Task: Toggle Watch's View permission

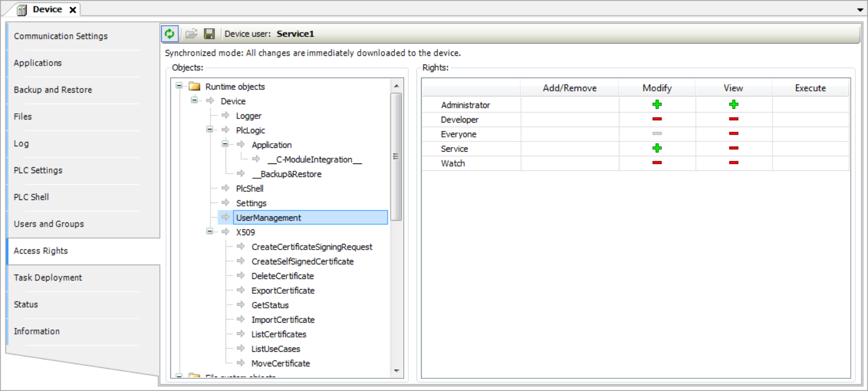Action: tap(733, 163)
